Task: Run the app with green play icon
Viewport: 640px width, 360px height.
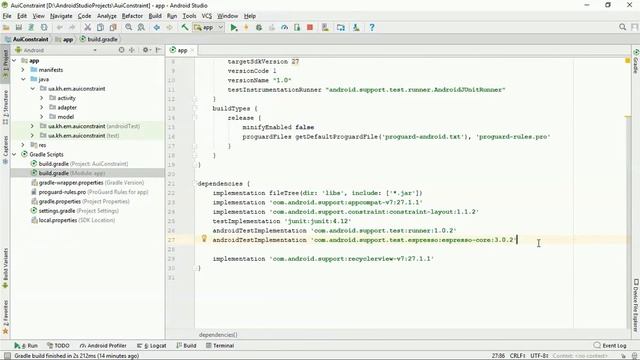Action: click(234, 27)
